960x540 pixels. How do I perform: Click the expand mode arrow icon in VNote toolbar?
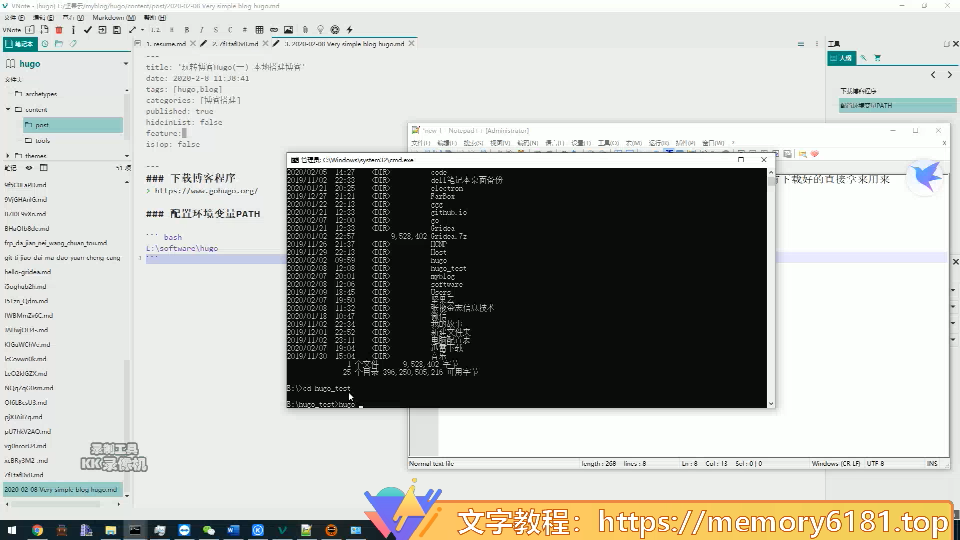[x=132, y=29]
